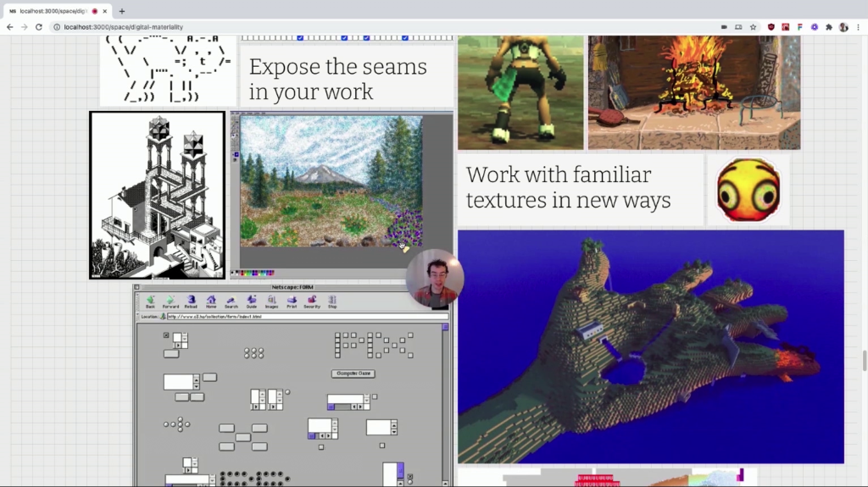Click the Search icon in Netscape toolbar
The height and width of the screenshot is (487, 868).
click(x=231, y=302)
